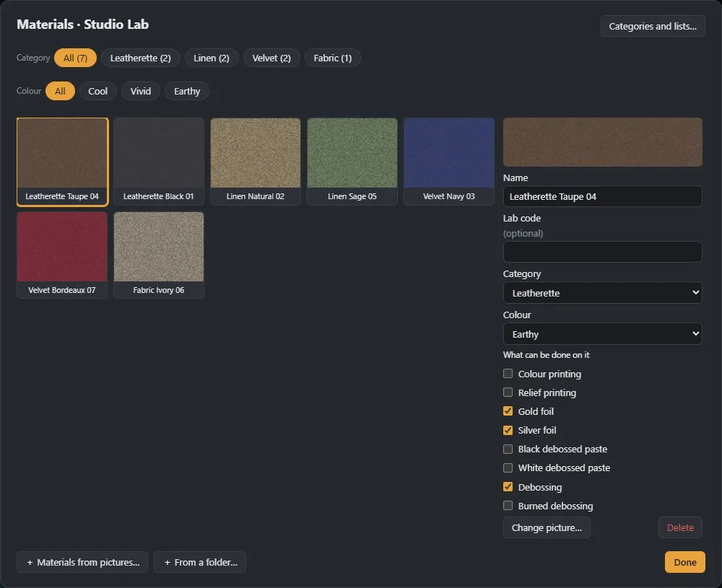The image size is (722, 588).
Task: Filter colours by Earthy chip
Action: (187, 91)
